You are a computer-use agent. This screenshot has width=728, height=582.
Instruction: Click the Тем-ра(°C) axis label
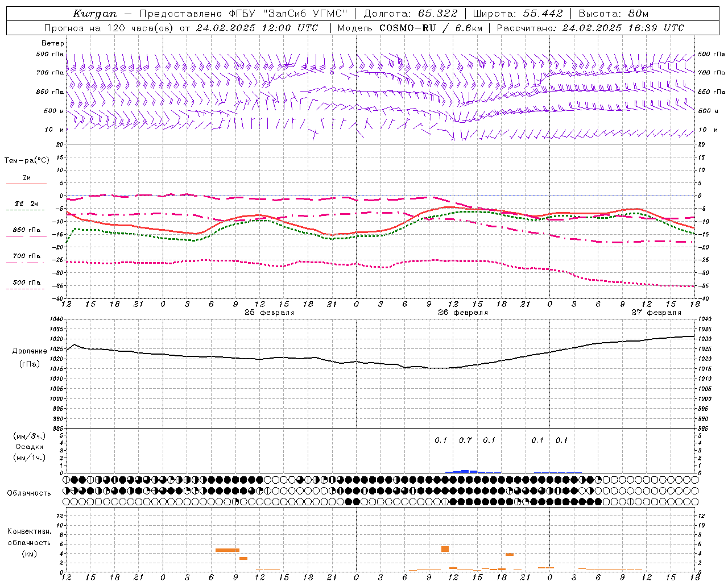click(27, 161)
